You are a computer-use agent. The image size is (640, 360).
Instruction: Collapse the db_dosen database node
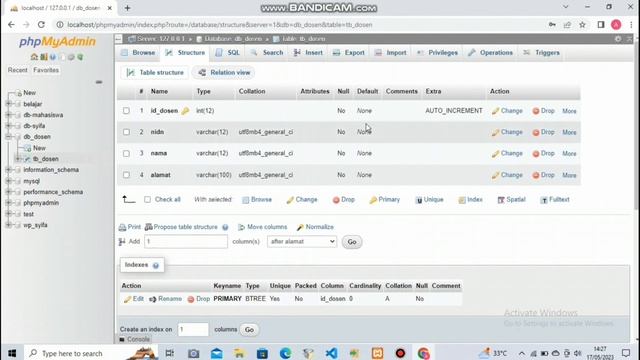[9, 136]
